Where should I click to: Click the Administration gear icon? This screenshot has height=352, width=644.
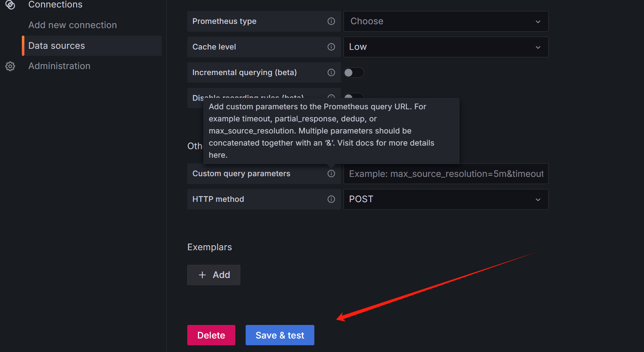pos(10,66)
